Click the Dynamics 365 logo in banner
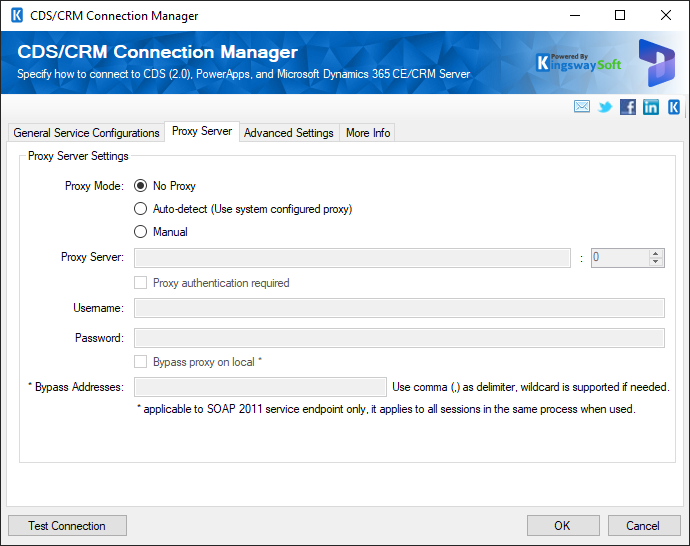This screenshot has width=690, height=546. click(x=657, y=63)
